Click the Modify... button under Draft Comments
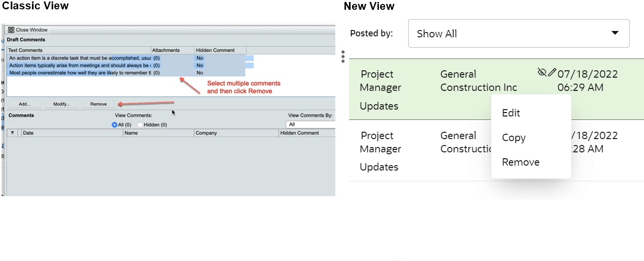Screen dimensions: 644x261 click(62, 104)
